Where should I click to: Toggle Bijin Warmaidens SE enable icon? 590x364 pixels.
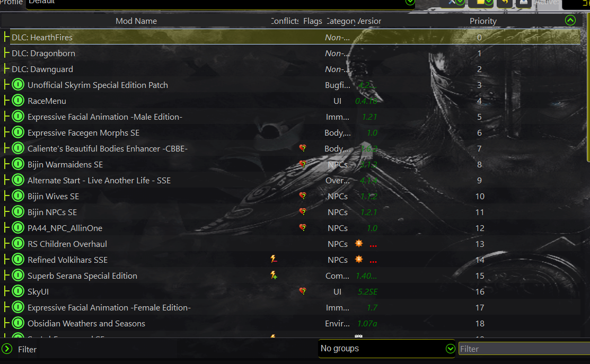17,164
